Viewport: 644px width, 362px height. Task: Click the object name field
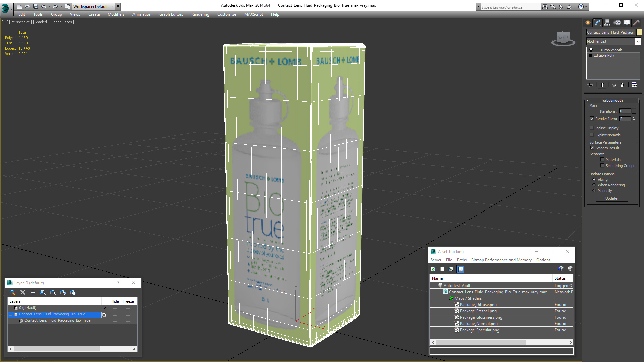pyautogui.click(x=610, y=32)
